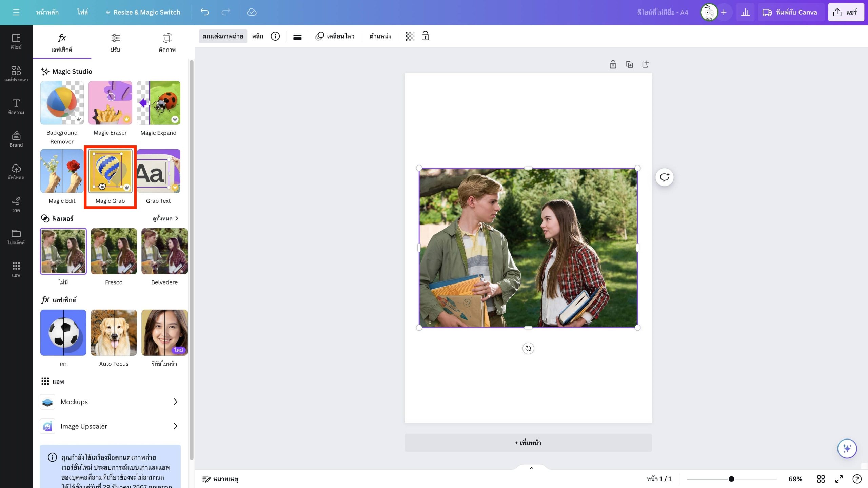Screen dimensions: 868x488
Task: Switch to the Crop tab
Action: [167, 42]
